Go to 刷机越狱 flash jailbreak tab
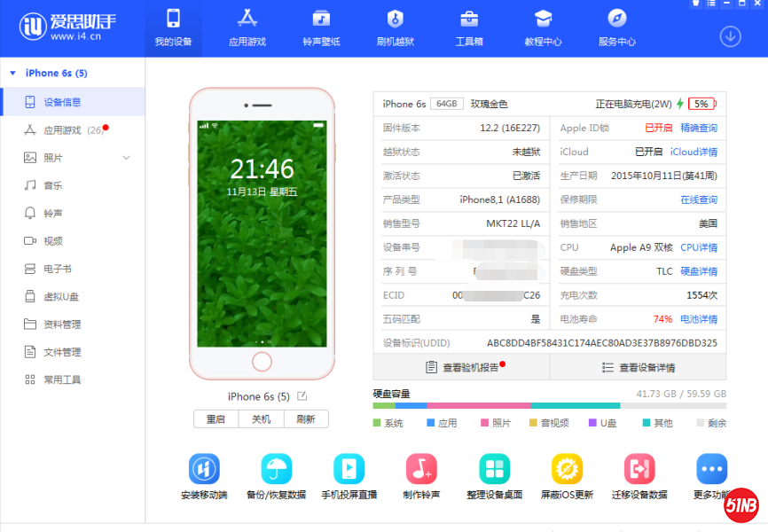 pos(396,28)
